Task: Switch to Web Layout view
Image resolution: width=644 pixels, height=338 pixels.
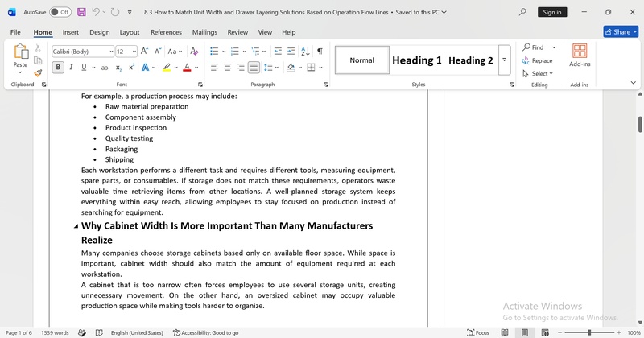Action: pos(545,332)
